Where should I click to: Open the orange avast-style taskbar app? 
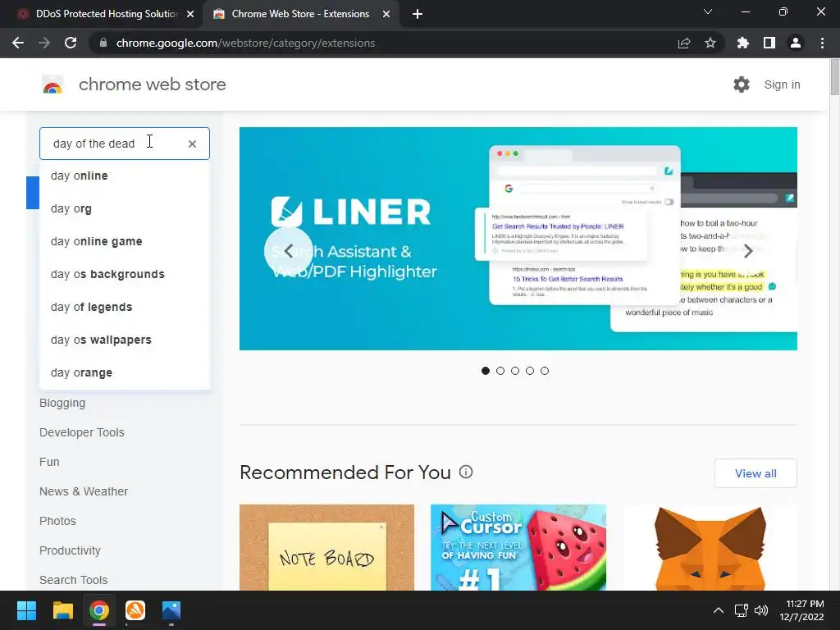135,610
